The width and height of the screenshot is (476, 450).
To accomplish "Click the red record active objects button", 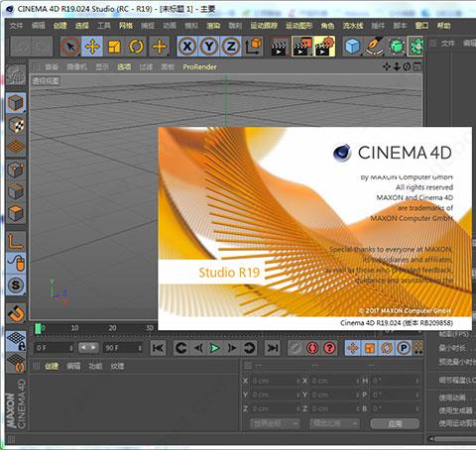I will point(312,348).
